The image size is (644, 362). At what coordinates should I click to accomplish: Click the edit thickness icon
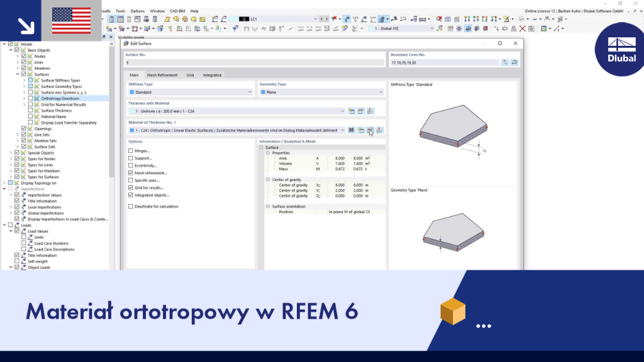pos(361,111)
